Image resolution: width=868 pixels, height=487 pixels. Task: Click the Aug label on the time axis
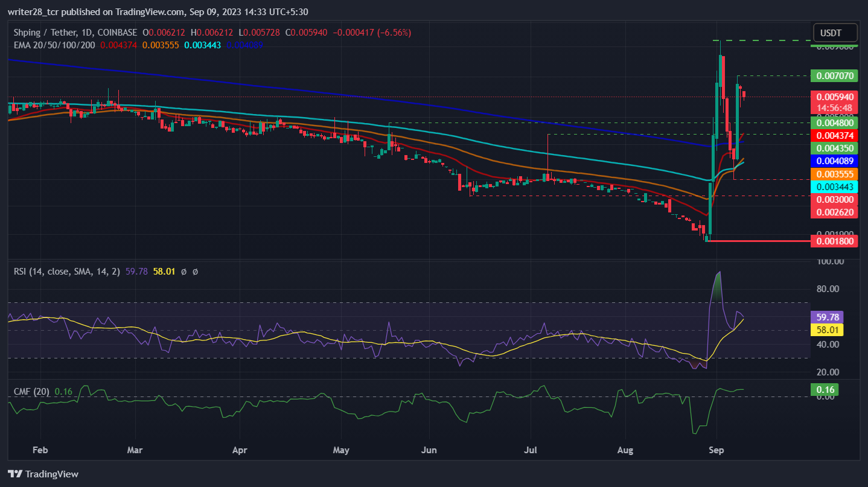point(625,450)
